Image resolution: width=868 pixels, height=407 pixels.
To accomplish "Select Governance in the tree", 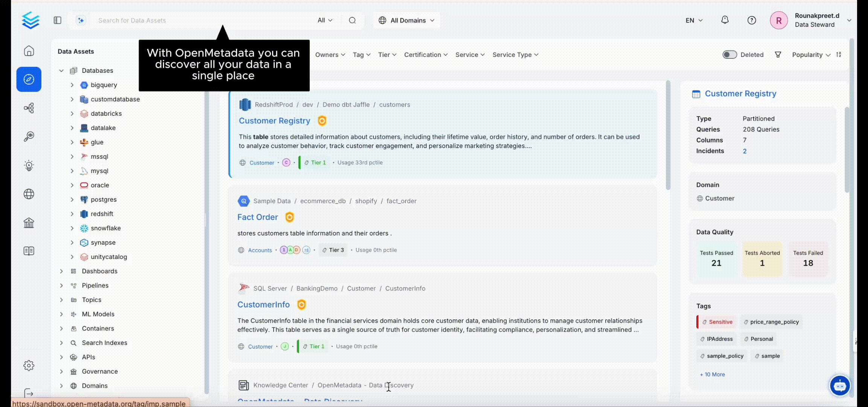I will pyautogui.click(x=100, y=371).
